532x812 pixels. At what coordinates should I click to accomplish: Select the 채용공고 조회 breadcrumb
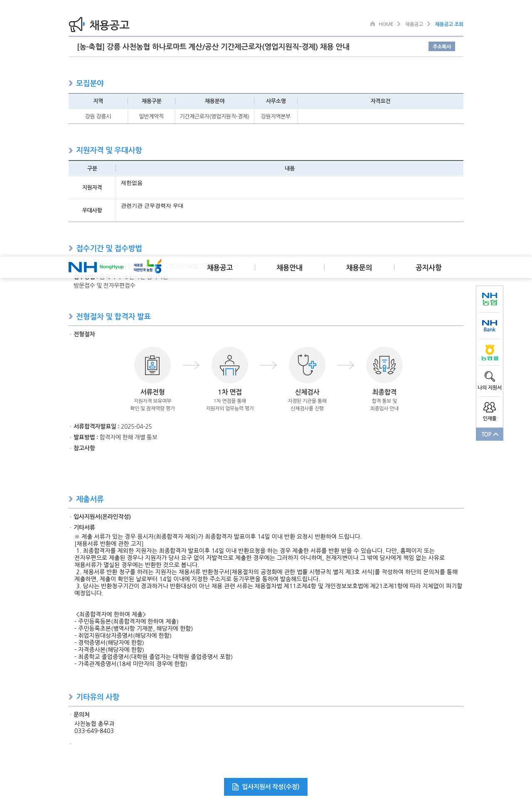tap(449, 24)
